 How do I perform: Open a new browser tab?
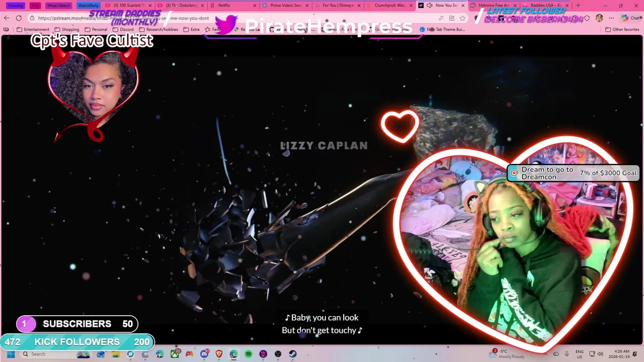tap(578, 6)
